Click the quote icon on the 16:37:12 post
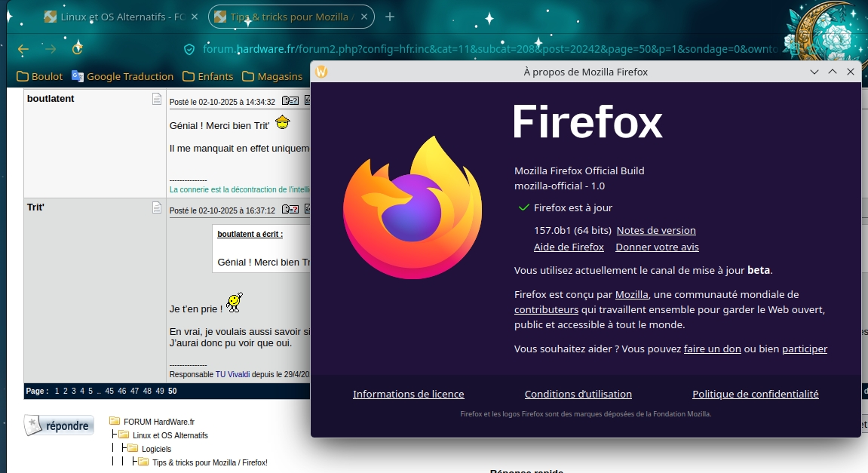Screen dimensions: 868x473 (290, 210)
